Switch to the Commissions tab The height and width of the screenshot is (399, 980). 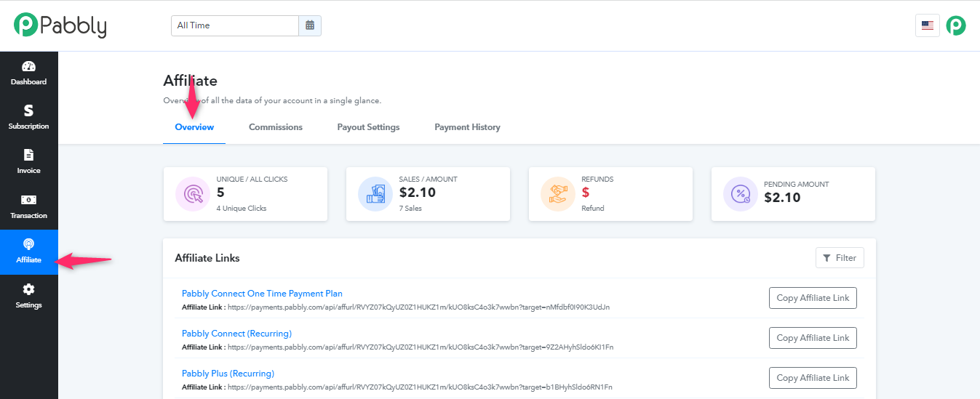tap(276, 127)
